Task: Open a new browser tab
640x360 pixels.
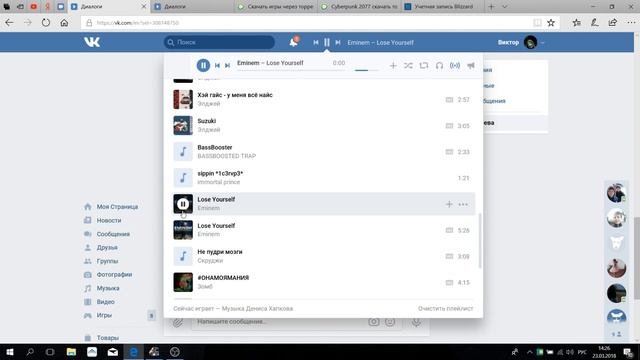Action: (x=491, y=7)
